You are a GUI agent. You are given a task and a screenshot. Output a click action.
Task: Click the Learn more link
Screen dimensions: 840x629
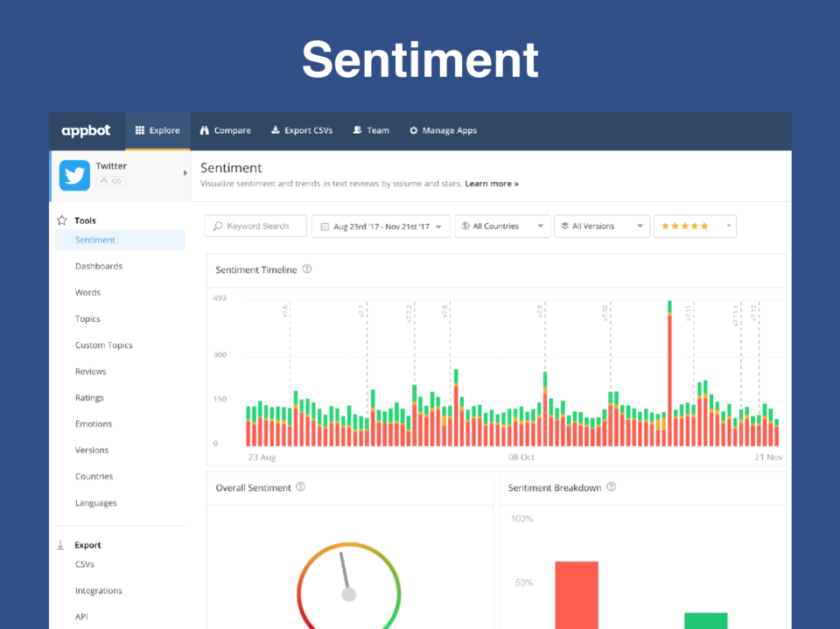tap(490, 184)
